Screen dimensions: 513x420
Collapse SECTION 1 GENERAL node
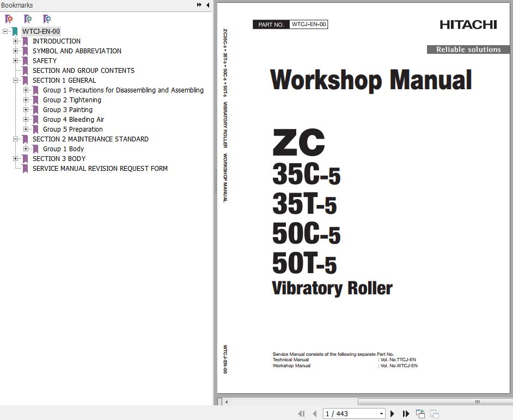click(15, 81)
